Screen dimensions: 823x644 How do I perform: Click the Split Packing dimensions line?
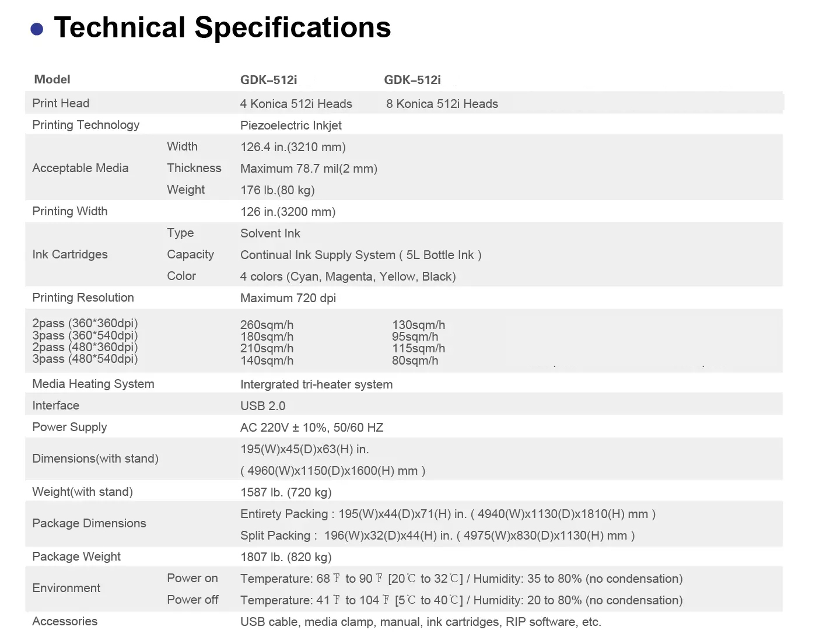pos(437,535)
